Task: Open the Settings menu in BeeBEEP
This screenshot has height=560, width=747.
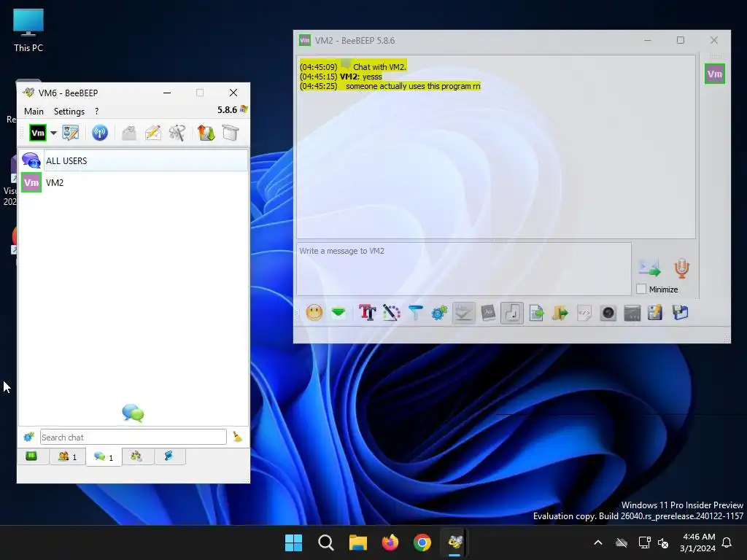Action: coord(69,111)
